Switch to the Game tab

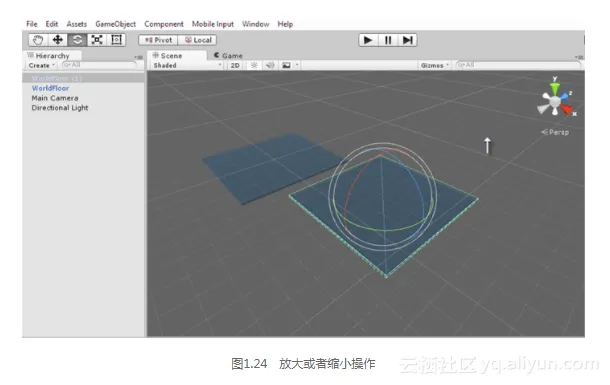(x=229, y=56)
